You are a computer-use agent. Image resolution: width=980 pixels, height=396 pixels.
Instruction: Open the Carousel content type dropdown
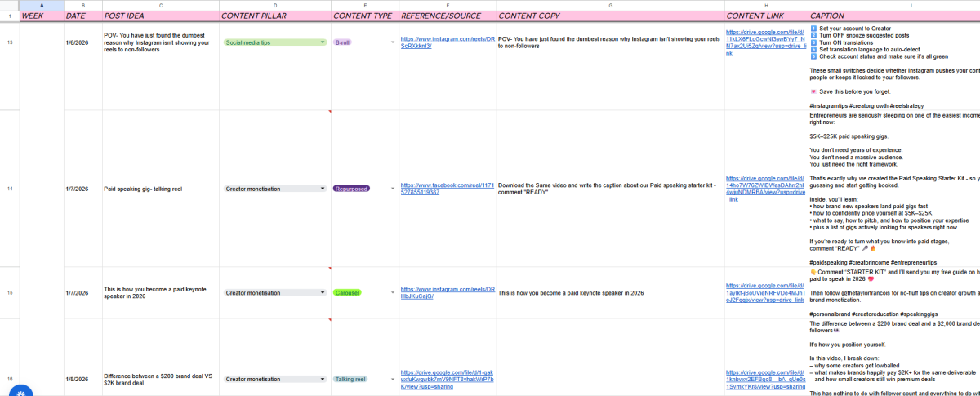tap(392, 292)
